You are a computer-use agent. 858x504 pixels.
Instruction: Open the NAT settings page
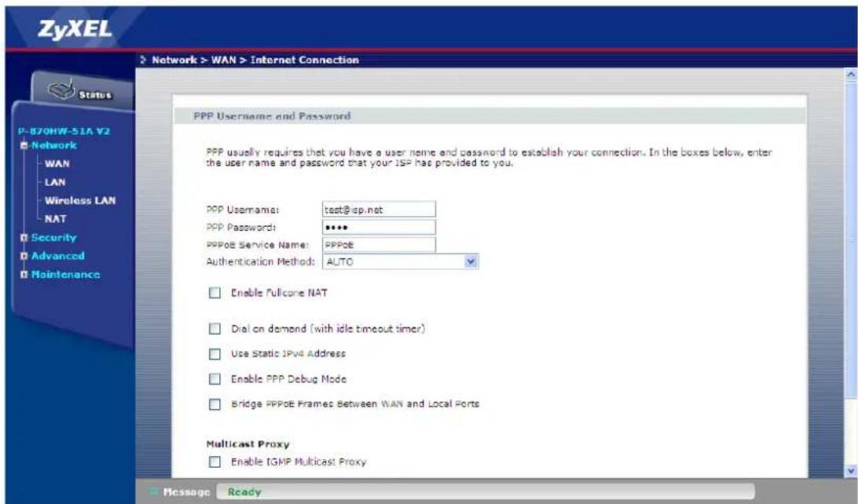(55, 219)
